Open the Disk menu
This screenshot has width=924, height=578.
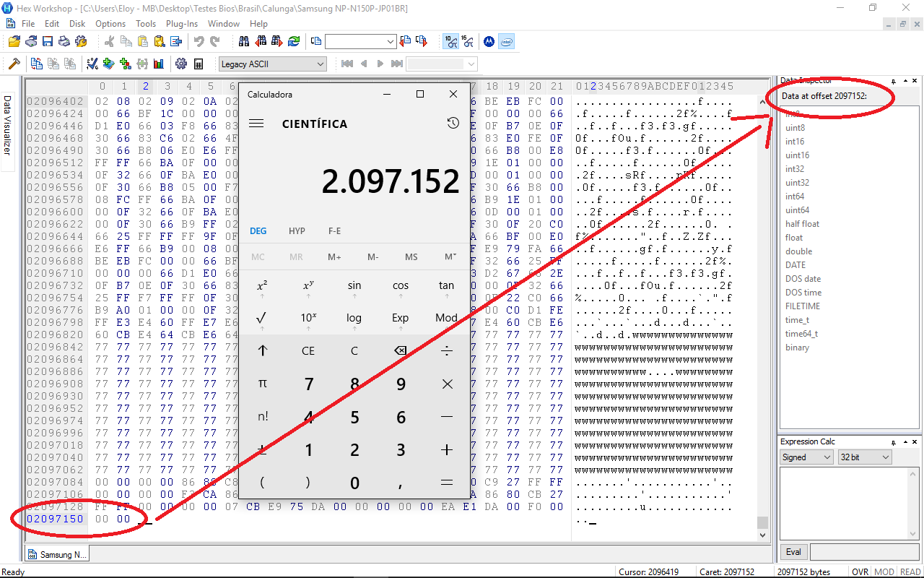point(77,24)
